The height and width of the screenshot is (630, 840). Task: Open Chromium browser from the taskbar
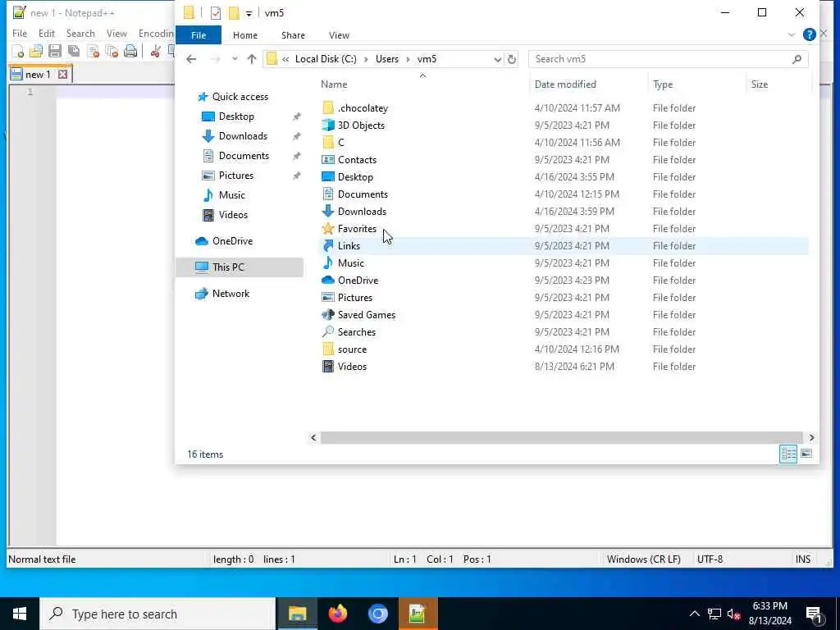[377, 614]
